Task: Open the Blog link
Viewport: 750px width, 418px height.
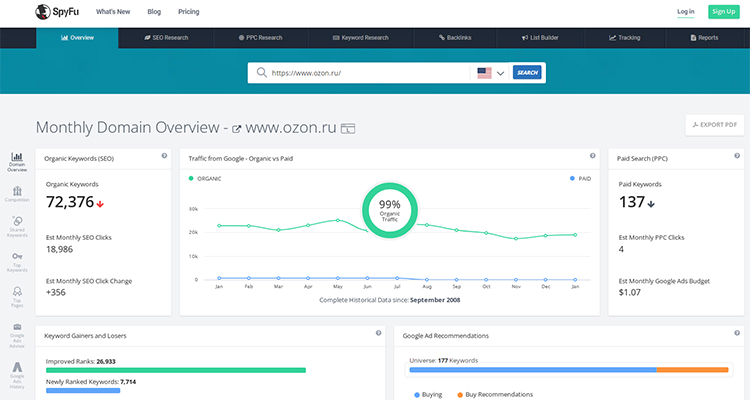Action: tap(154, 11)
